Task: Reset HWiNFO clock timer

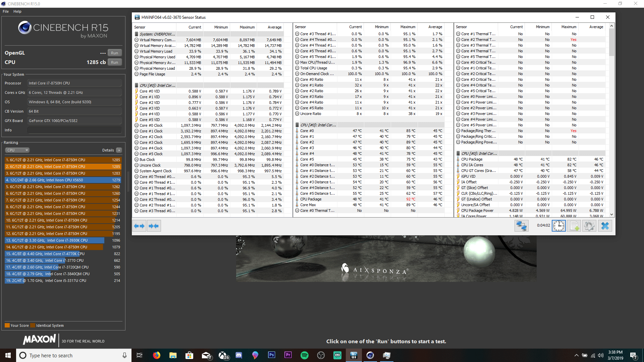Action: [558, 226]
